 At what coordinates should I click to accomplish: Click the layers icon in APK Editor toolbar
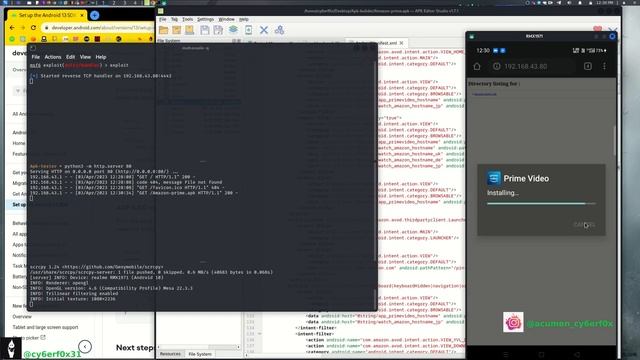click(x=233, y=30)
